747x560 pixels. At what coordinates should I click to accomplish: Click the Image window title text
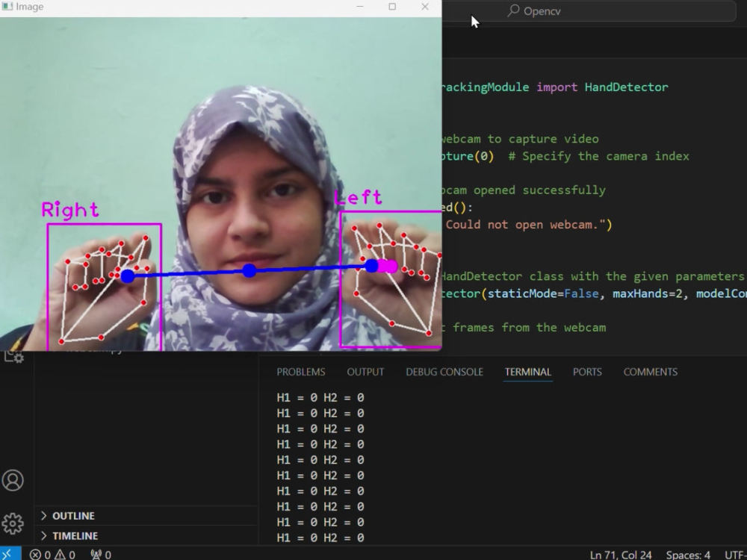30,7
